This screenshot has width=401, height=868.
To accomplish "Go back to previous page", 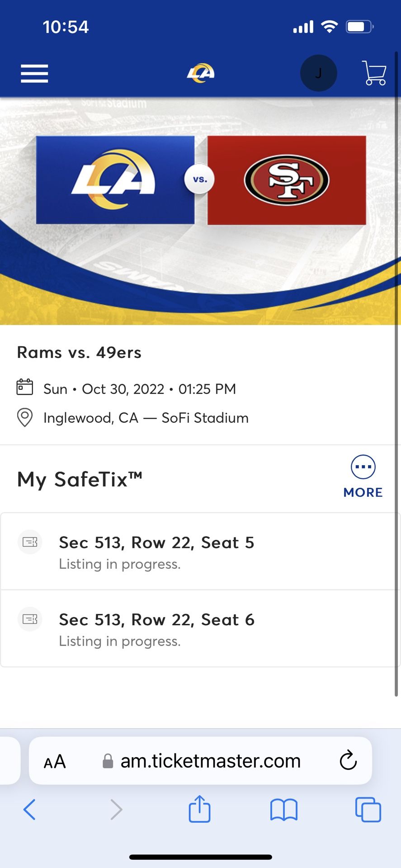I will [x=29, y=809].
